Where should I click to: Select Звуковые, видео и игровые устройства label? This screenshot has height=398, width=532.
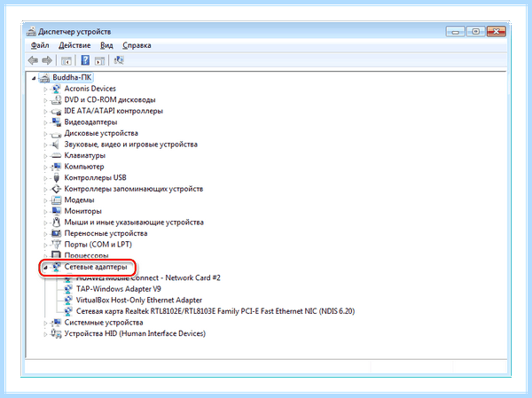pos(131,144)
